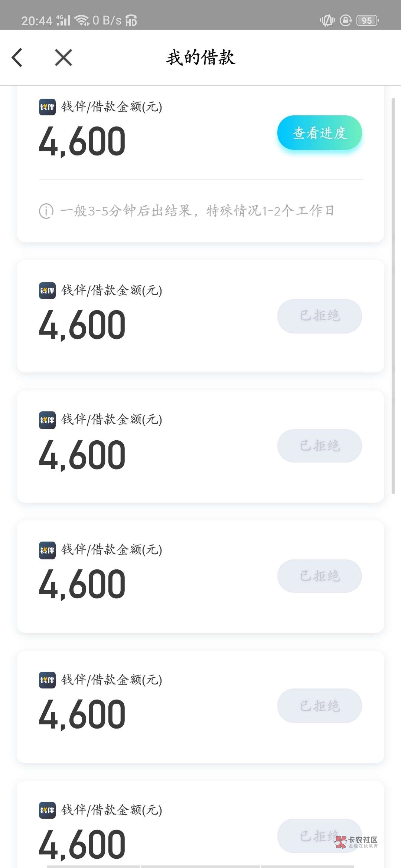Tap the 我的借款 page title

(x=200, y=58)
